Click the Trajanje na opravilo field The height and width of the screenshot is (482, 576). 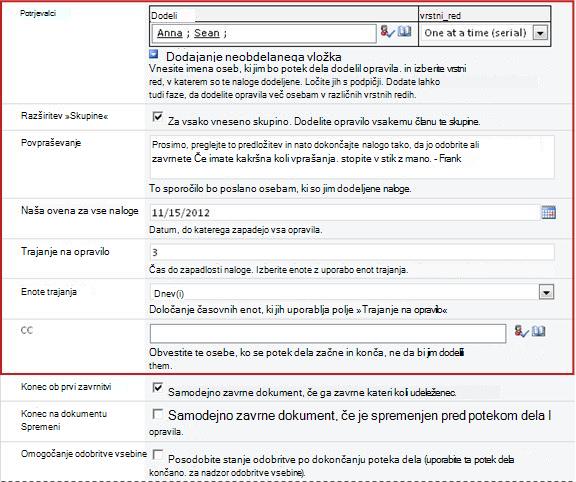[352, 252]
